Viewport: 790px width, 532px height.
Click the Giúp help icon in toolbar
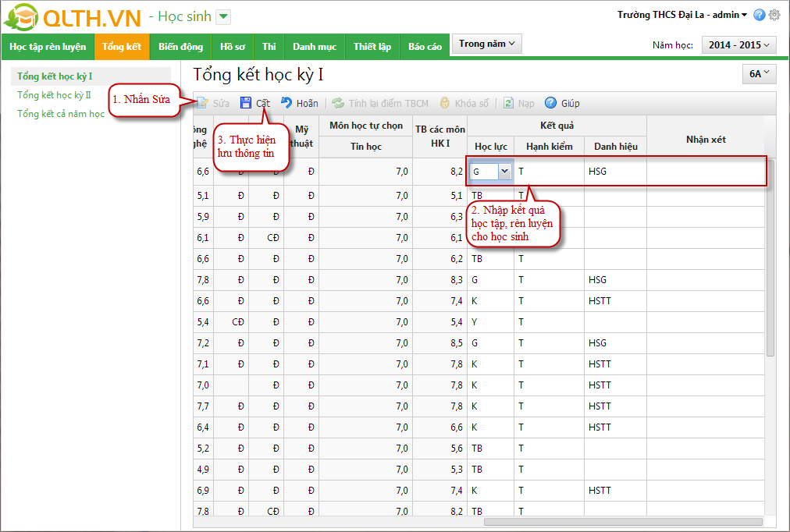coord(550,103)
